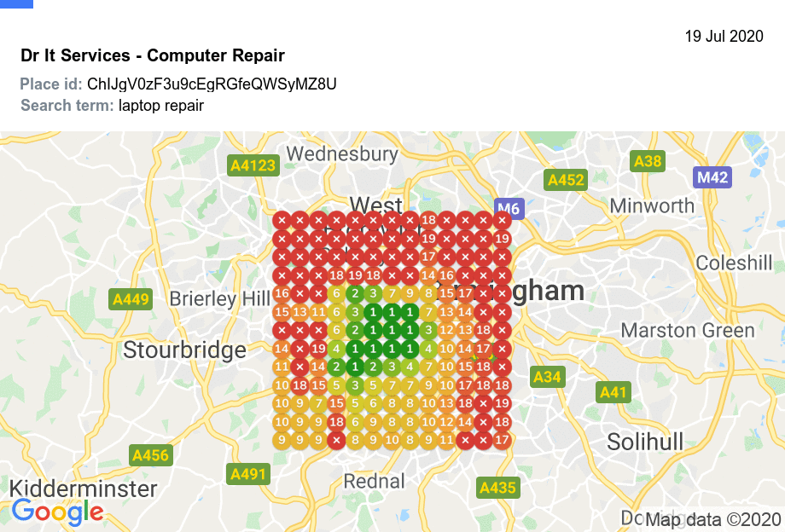
Task: Open the Map data ©2020 attribution
Action: pos(712,519)
